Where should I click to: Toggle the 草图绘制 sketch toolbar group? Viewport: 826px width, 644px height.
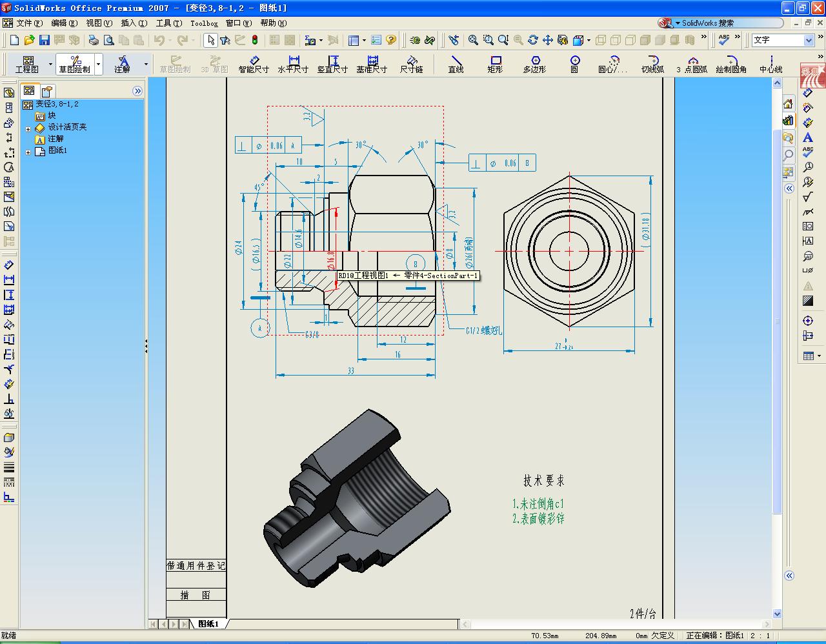click(75, 64)
